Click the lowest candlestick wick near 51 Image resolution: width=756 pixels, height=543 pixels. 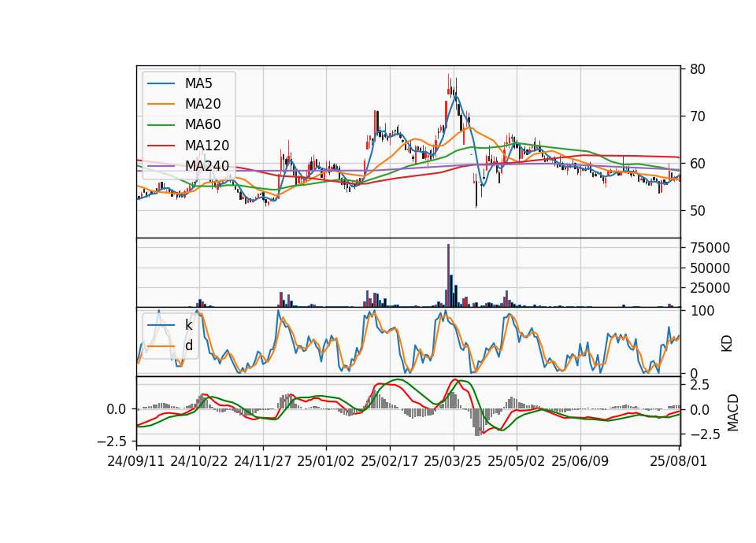coord(476,190)
